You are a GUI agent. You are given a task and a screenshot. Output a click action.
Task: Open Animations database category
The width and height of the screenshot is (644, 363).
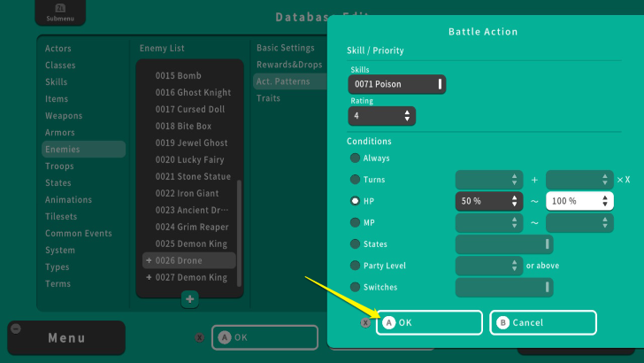coord(68,200)
